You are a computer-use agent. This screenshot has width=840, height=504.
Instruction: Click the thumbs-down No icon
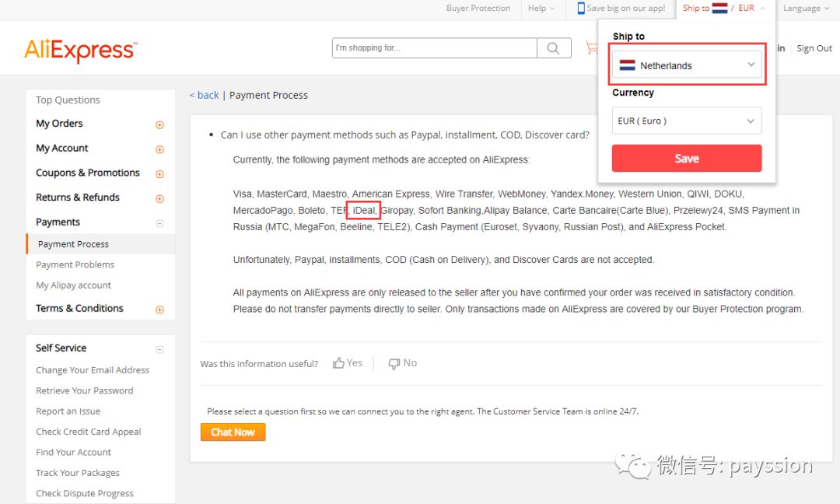coord(394,364)
